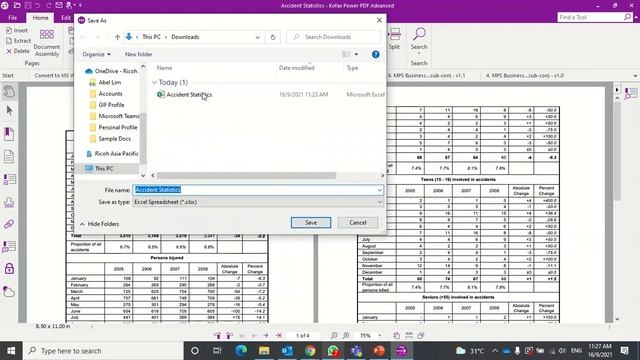Select OneDrive - Ricoh in folder tree
The width and height of the screenshot is (640, 360).
pyautogui.click(x=111, y=71)
